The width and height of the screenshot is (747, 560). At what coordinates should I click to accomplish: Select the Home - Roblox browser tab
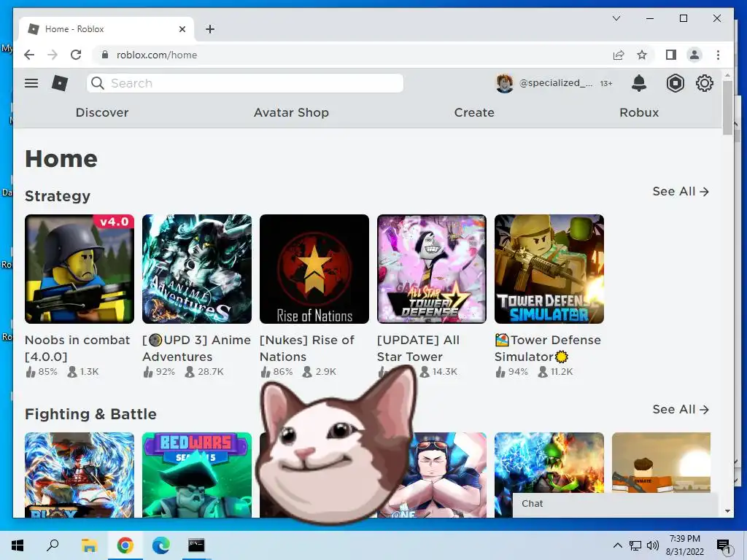(x=107, y=29)
